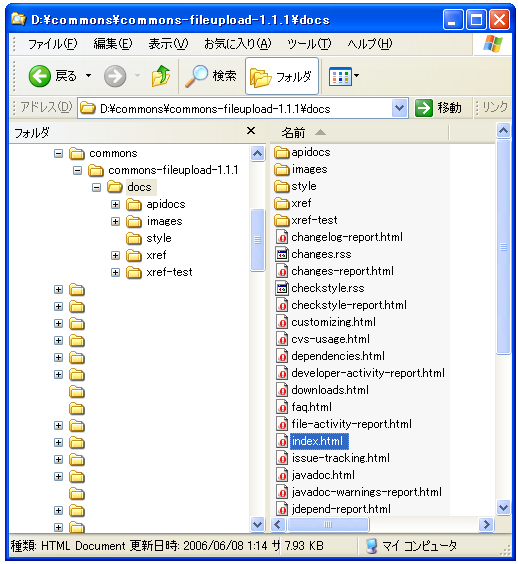Select the changes.rss file icon
The width and height of the screenshot is (518, 564).
click(282, 254)
